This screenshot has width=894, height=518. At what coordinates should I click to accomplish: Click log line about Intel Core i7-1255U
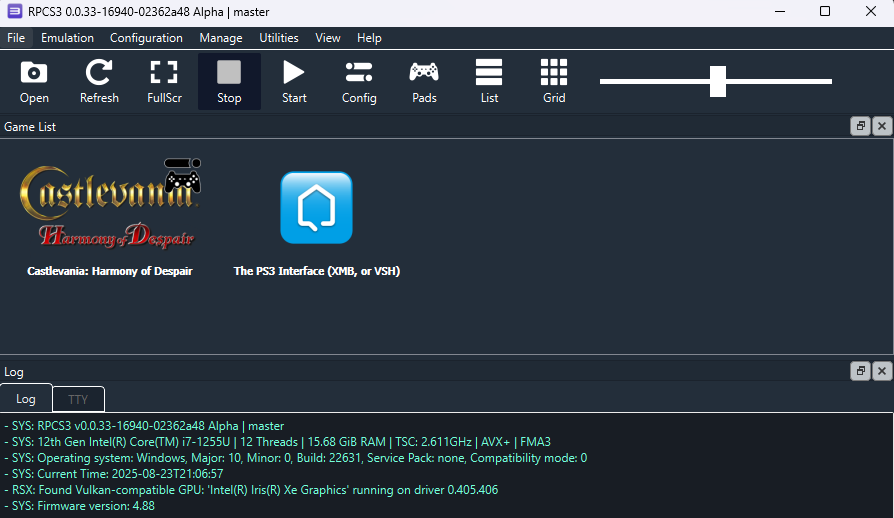pos(278,442)
